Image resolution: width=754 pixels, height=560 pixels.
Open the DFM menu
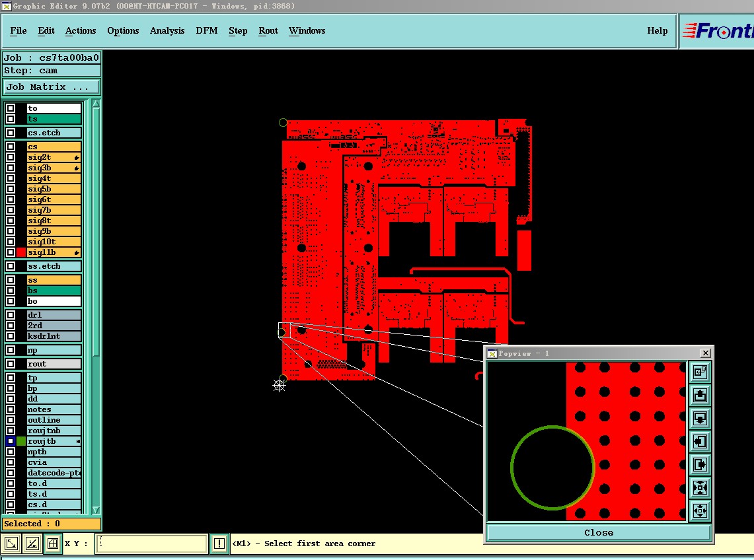pyautogui.click(x=207, y=31)
